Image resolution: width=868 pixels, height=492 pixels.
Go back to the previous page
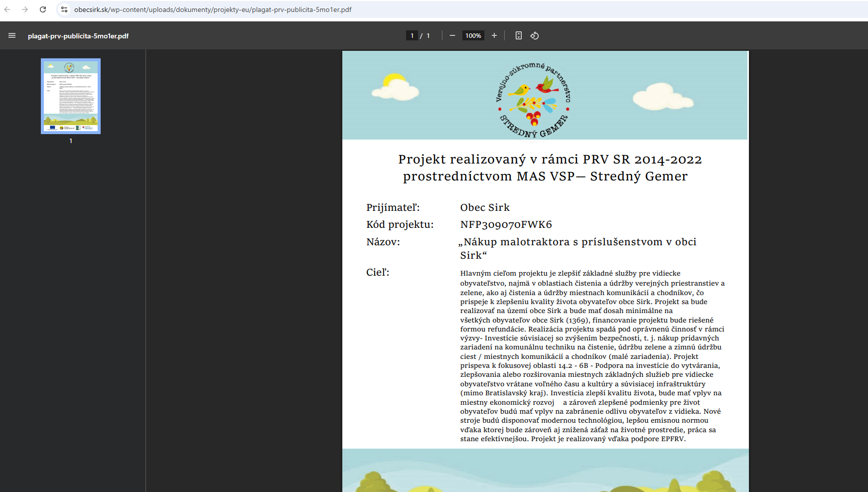click(x=7, y=9)
